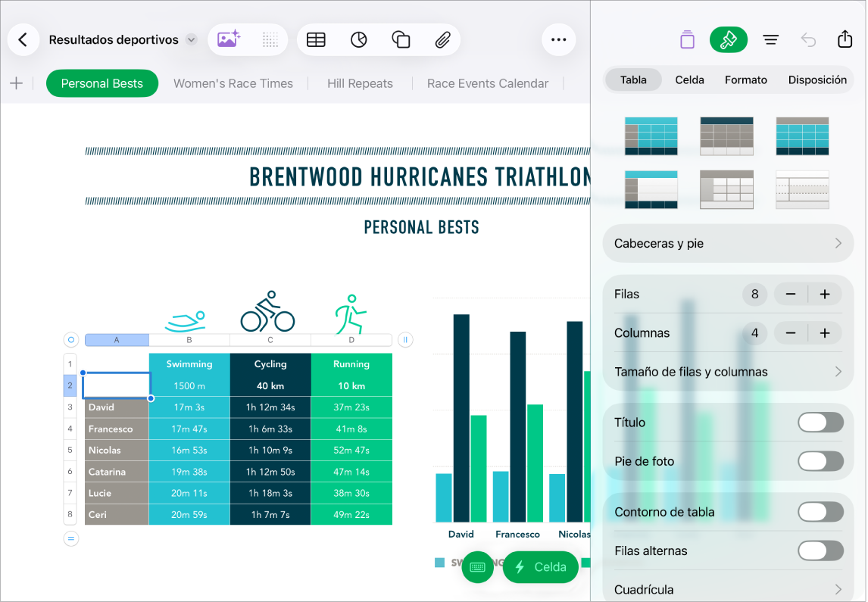Switch to the Personal Bests sheet tab

pos(101,83)
